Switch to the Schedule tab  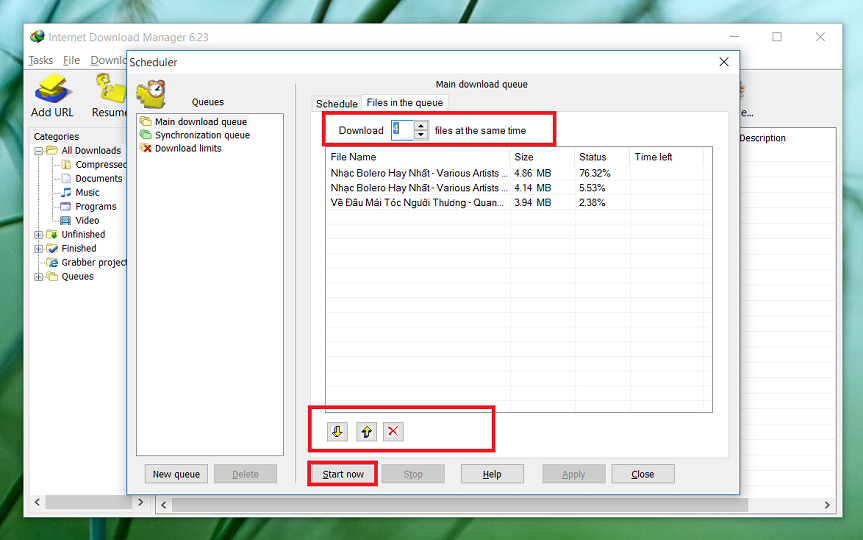point(337,103)
